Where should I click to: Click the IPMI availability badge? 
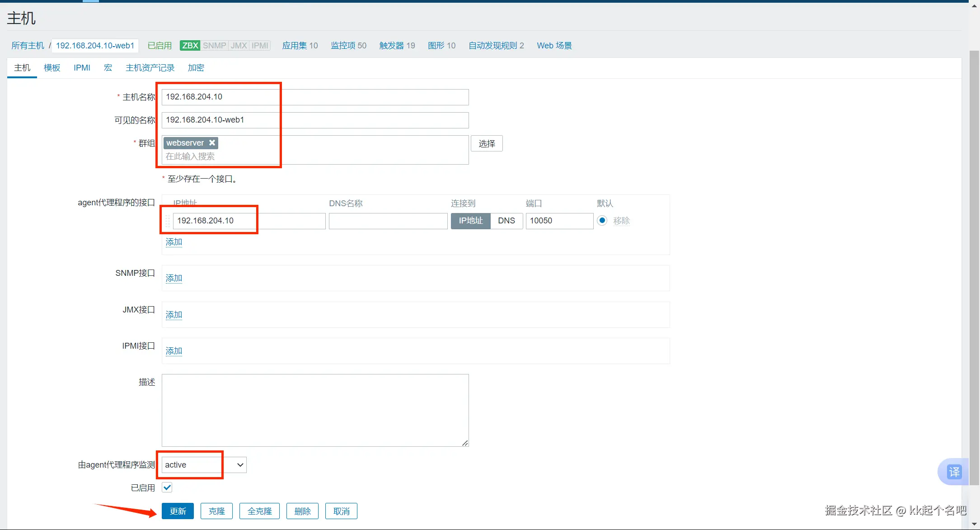tap(260, 46)
